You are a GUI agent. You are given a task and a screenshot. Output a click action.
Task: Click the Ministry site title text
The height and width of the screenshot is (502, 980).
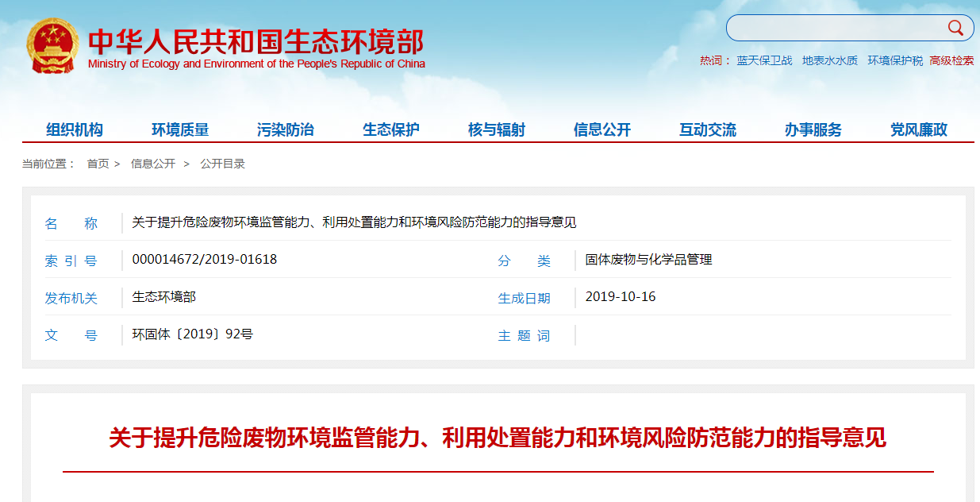[x=256, y=43]
